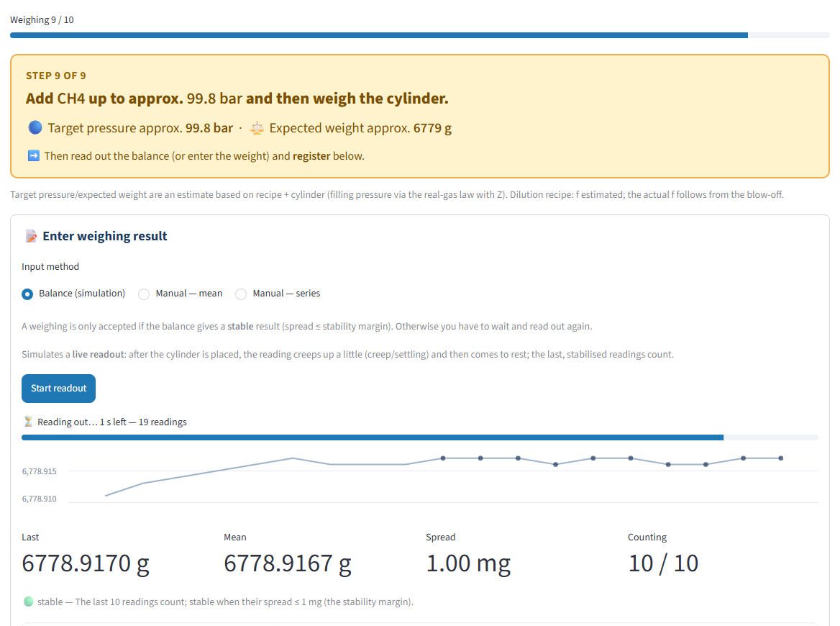Image resolution: width=840 pixels, height=626 pixels.
Task: Click the readout countdown progress bar
Action: [x=420, y=438]
